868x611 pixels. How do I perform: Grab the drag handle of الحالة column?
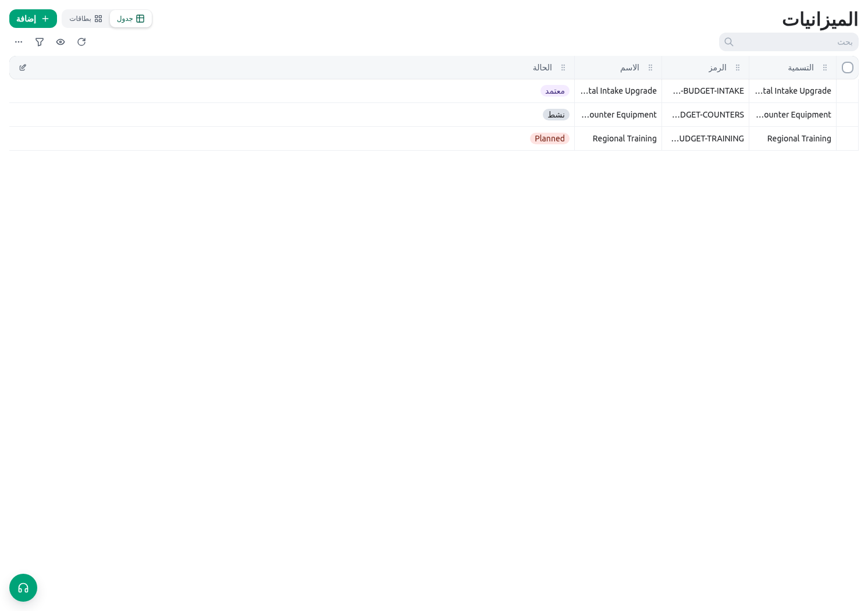(563, 68)
